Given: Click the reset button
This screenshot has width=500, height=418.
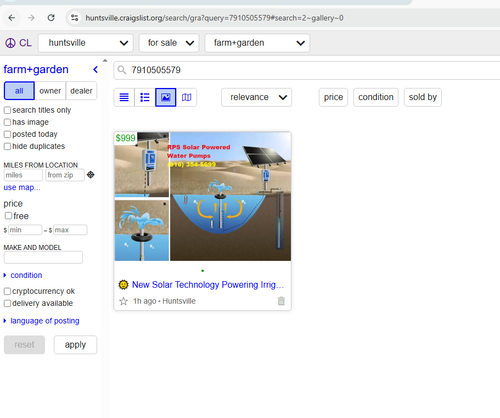Looking at the screenshot, I should click(x=24, y=345).
